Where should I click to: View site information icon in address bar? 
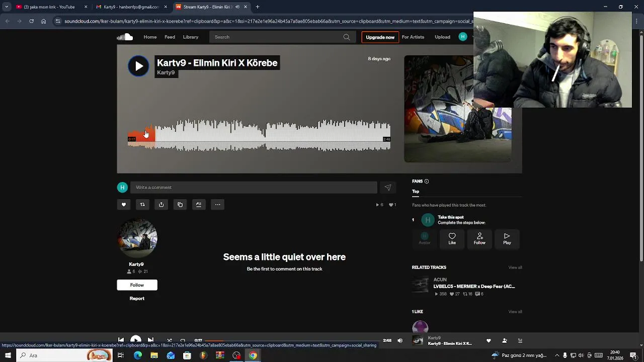58,21
